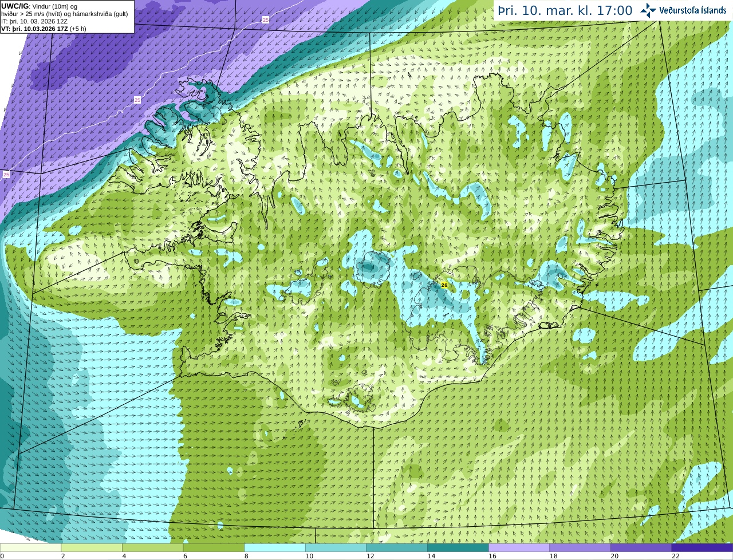Pick the 14–16 m/s dark teal swatch
Viewport: 733px width, 560px height.
(458, 547)
